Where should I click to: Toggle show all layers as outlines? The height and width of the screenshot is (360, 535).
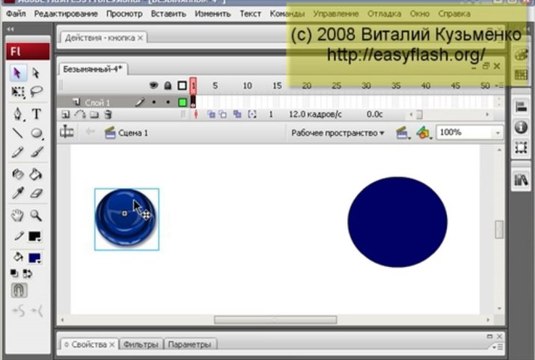click(182, 85)
